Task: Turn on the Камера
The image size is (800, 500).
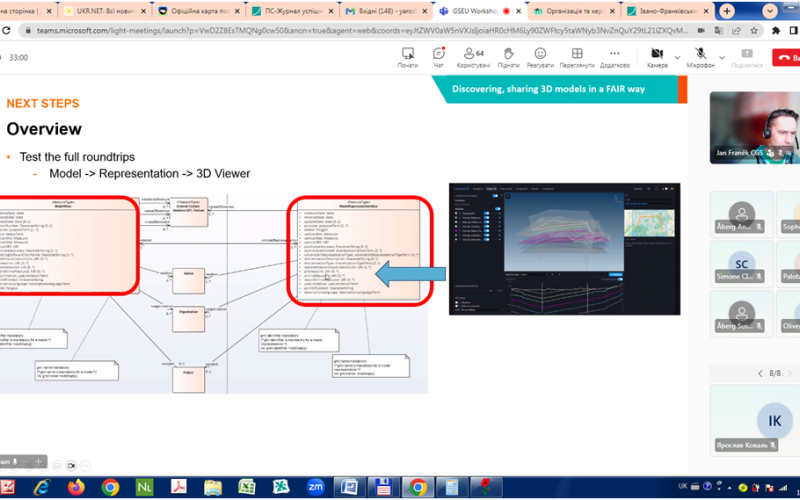Action: (657, 58)
